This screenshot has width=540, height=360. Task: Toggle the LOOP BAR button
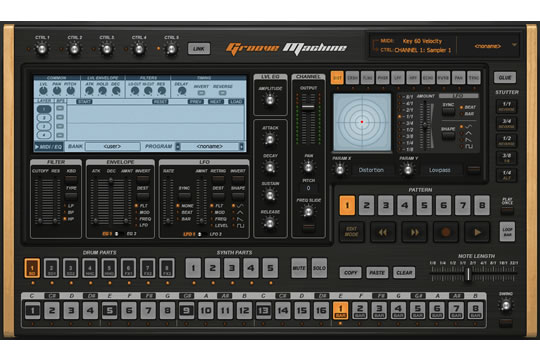507,232
